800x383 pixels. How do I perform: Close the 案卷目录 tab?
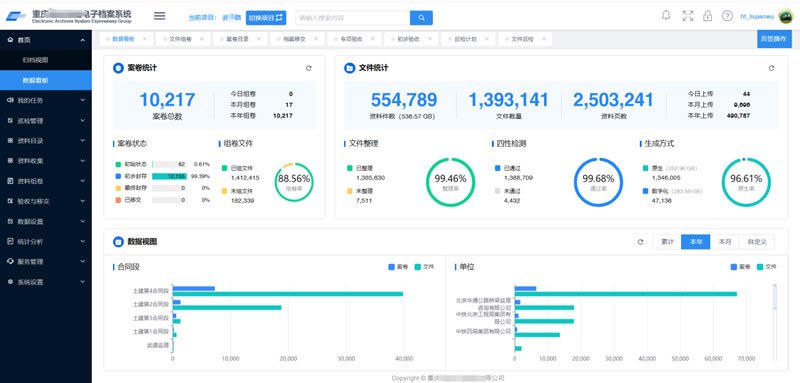(258, 38)
